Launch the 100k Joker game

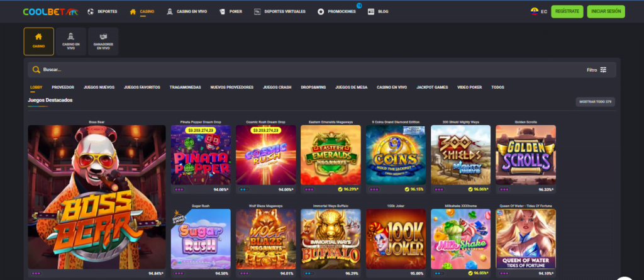coord(396,239)
